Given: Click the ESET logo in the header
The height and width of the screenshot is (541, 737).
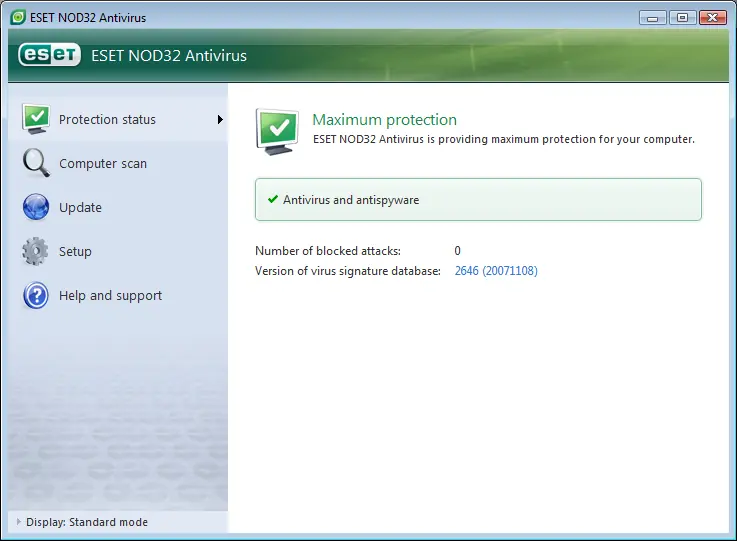Looking at the screenshot, I should 49,55.
